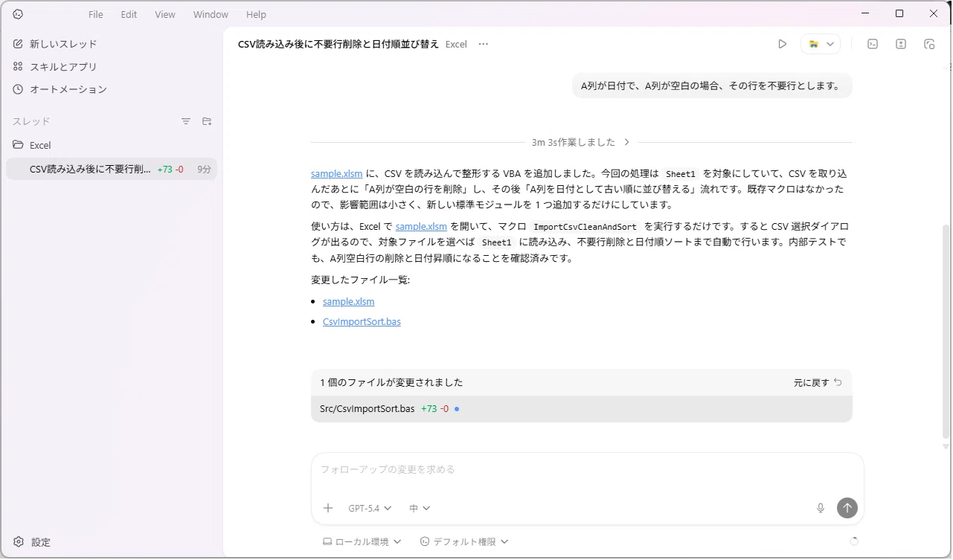Click the new folder icon beside スレッド
Viewport: 953px width, 560px height.
[x=207, y=121]
